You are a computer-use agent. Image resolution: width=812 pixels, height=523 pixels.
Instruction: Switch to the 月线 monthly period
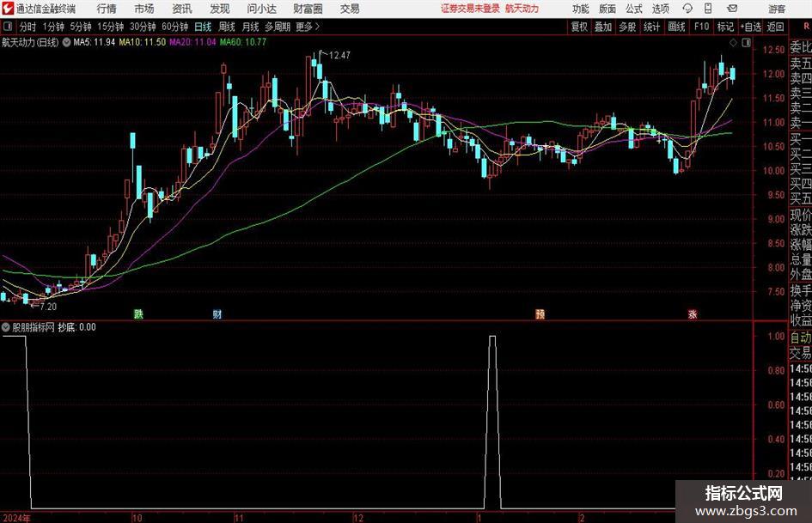click(251, 27)
